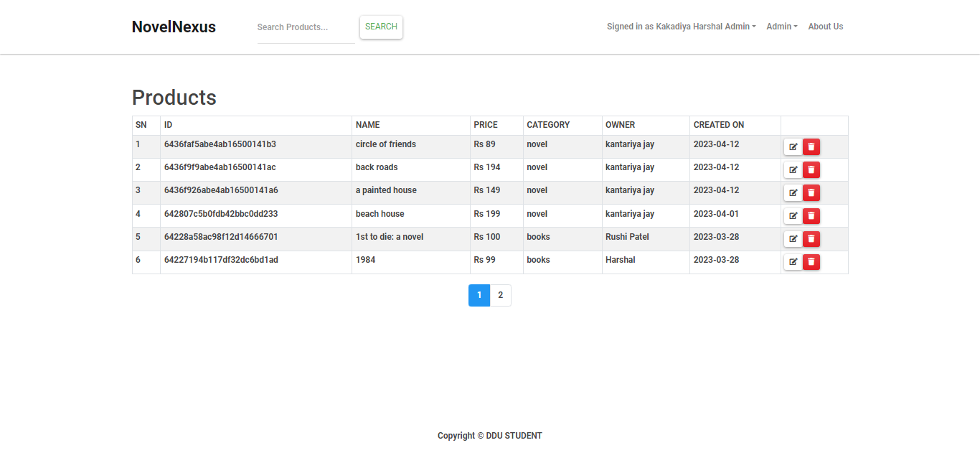This screenshot has width=980, height=453.
Task: Select the edit icon for back roads
Action: [793, 169]
